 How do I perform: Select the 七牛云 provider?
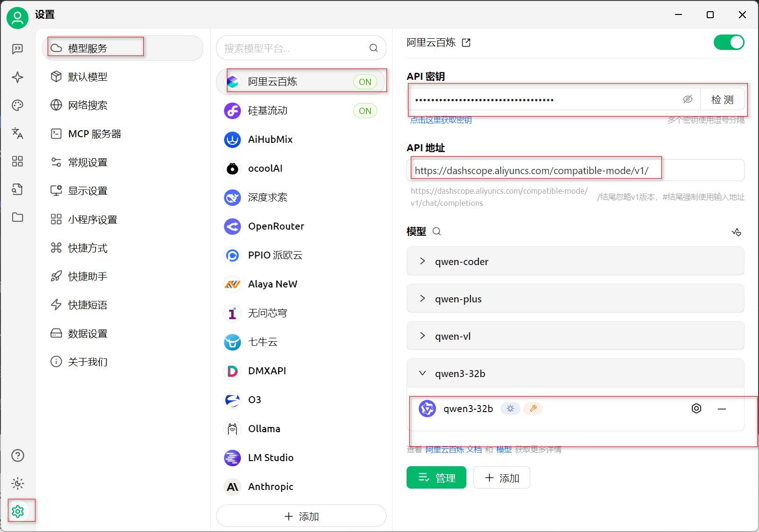coord(301,342)
